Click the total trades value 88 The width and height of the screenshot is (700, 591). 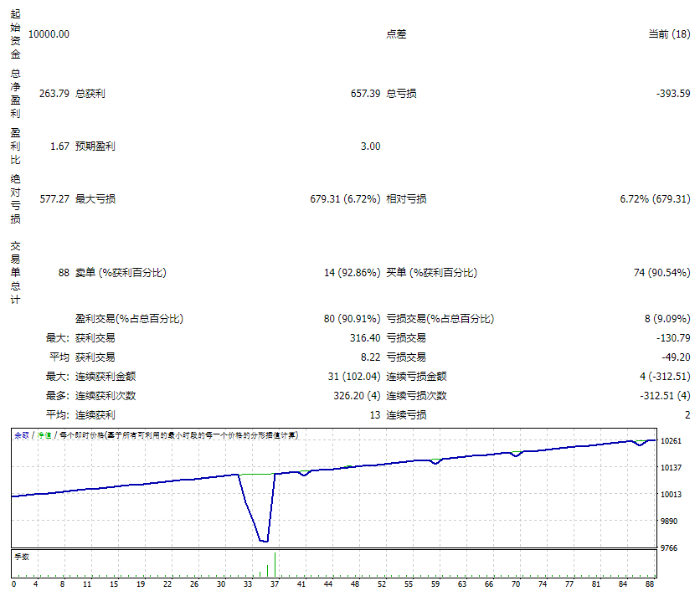[64, 272]
